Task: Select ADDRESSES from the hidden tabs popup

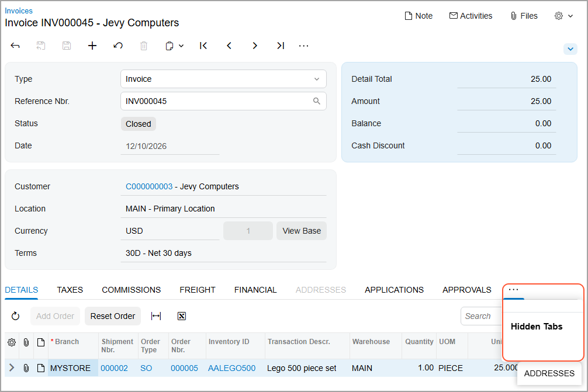Action: coord(549,374)
